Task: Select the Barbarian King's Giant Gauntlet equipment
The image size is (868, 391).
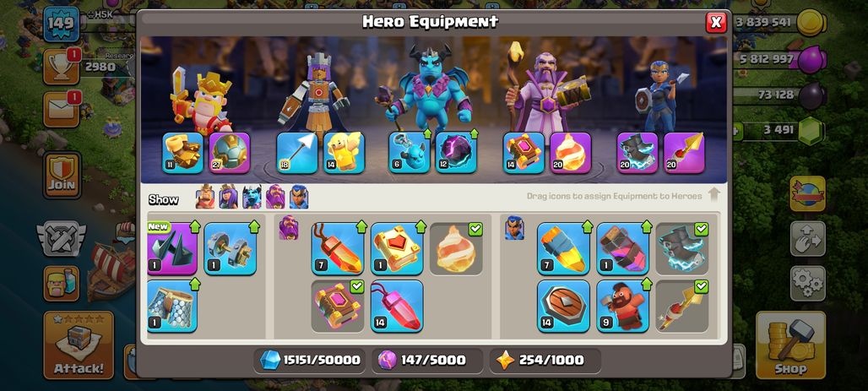Action: pyautogui.click(x=182, y=153)
